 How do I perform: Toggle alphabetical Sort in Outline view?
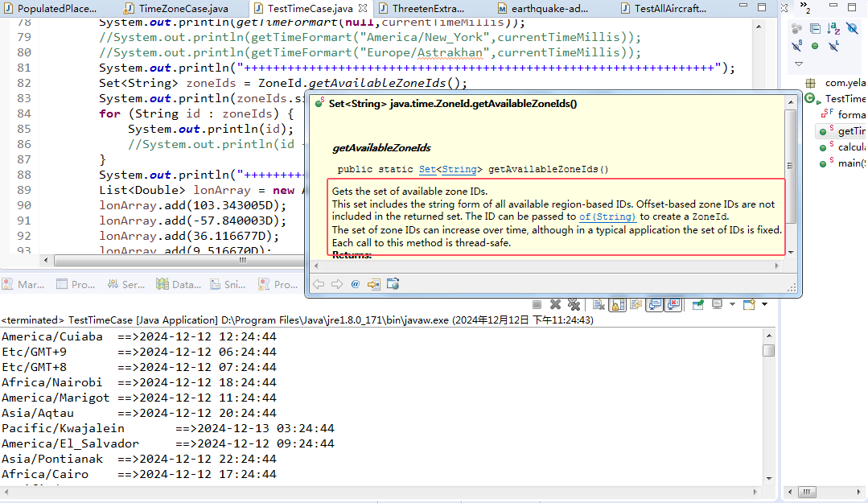(833, 28)
